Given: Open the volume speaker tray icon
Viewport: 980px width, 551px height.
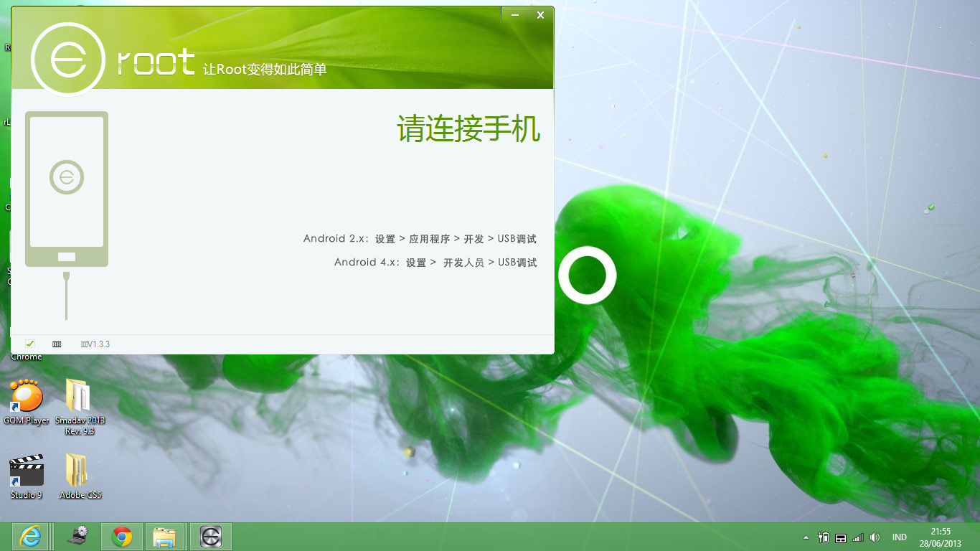Looking at the screenshot, I should 875,537.
